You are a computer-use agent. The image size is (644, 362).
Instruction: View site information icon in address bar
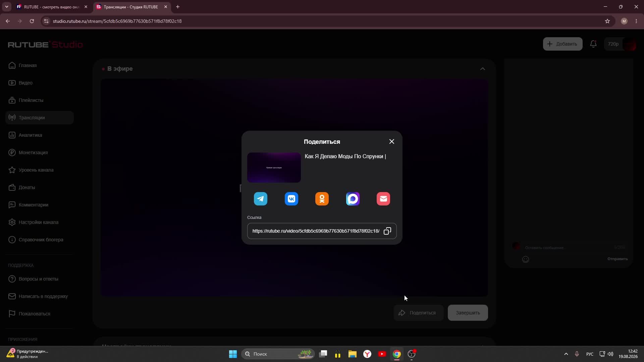(x=46, y=21)
